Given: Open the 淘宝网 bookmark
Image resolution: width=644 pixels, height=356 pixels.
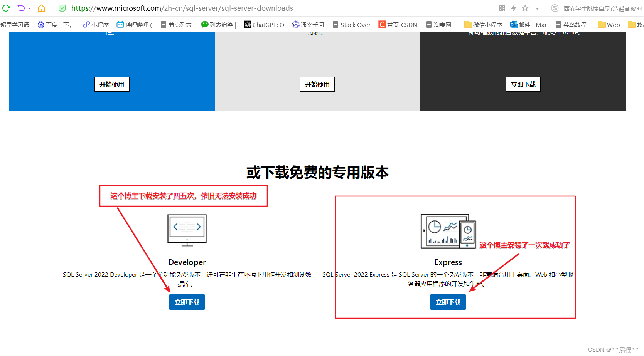Looking at the screenshot, I should pyautogui.click(x=440, y=25).
